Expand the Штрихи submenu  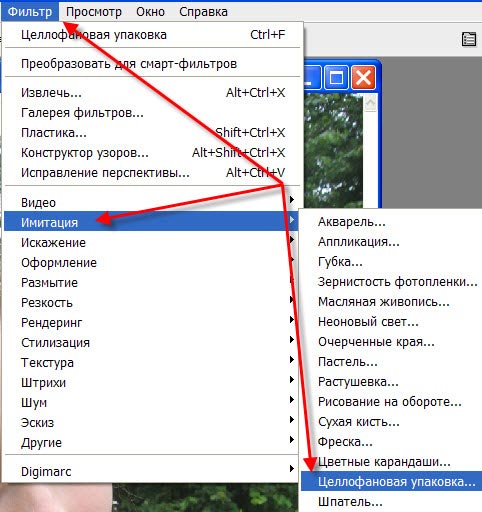[151, 382]
